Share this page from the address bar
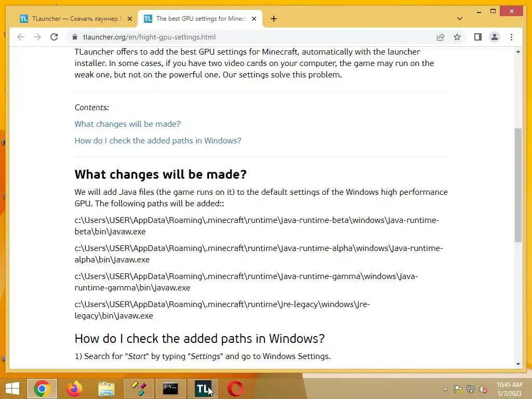 441,37
